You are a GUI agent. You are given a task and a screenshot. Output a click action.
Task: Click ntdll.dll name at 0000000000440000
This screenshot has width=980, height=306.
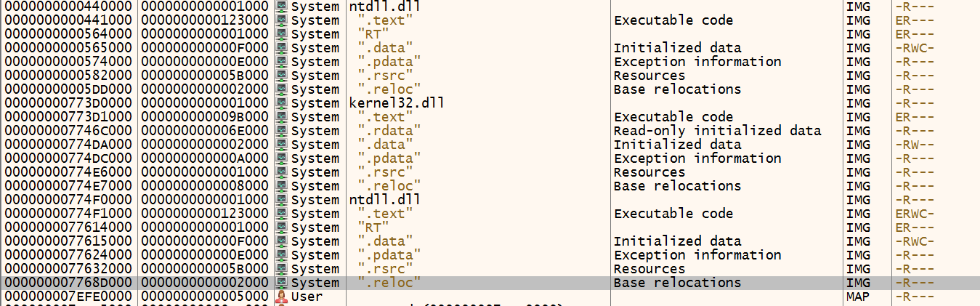(385, 7)
